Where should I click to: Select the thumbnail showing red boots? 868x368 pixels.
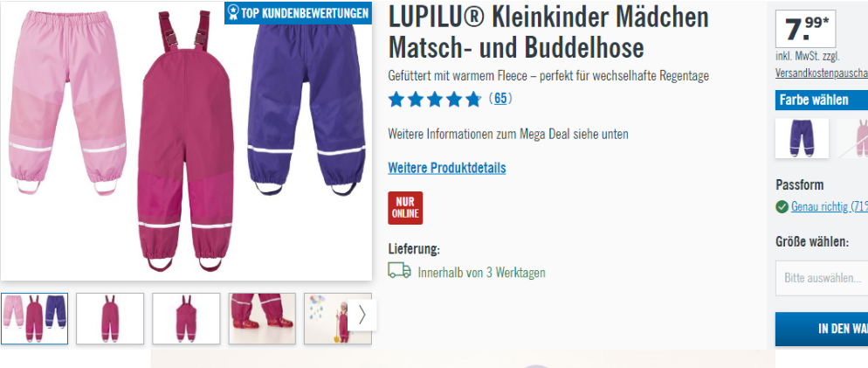262,319
